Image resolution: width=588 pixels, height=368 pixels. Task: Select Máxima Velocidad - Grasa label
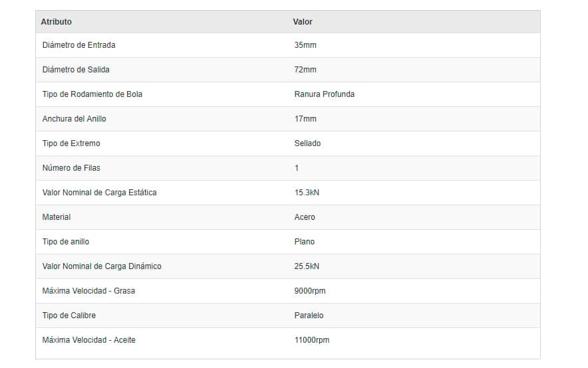tap(88, 291)
